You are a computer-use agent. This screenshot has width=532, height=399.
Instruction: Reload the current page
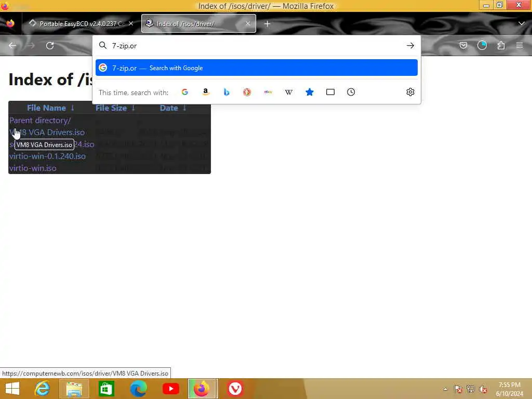pyautogui.click(x=50, y=46)
